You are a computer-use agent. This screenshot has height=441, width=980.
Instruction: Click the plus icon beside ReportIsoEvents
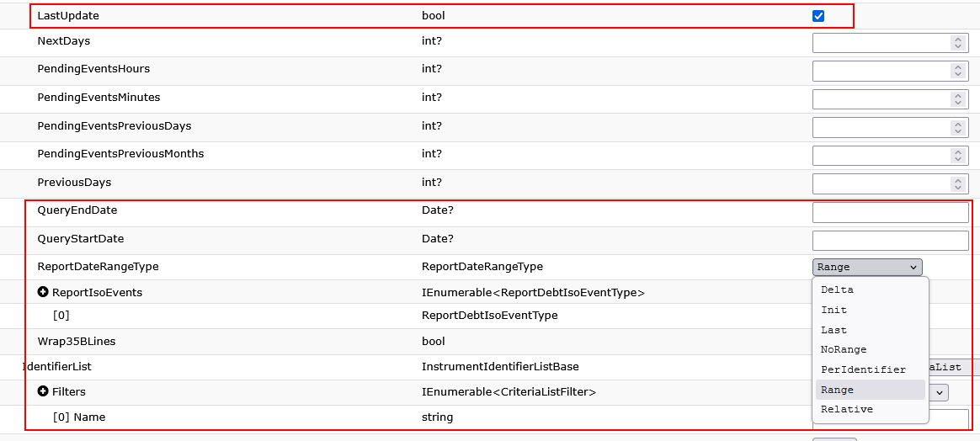[43, 292]
